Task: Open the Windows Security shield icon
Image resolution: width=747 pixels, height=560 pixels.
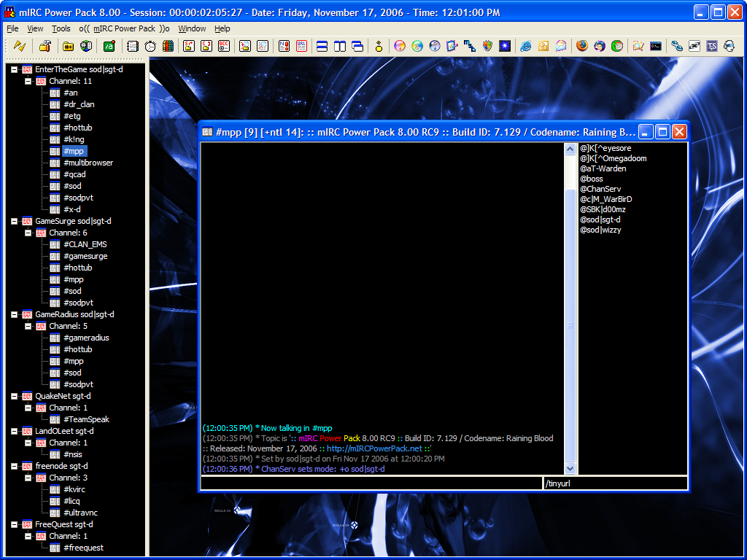Action: pos(487,46)
